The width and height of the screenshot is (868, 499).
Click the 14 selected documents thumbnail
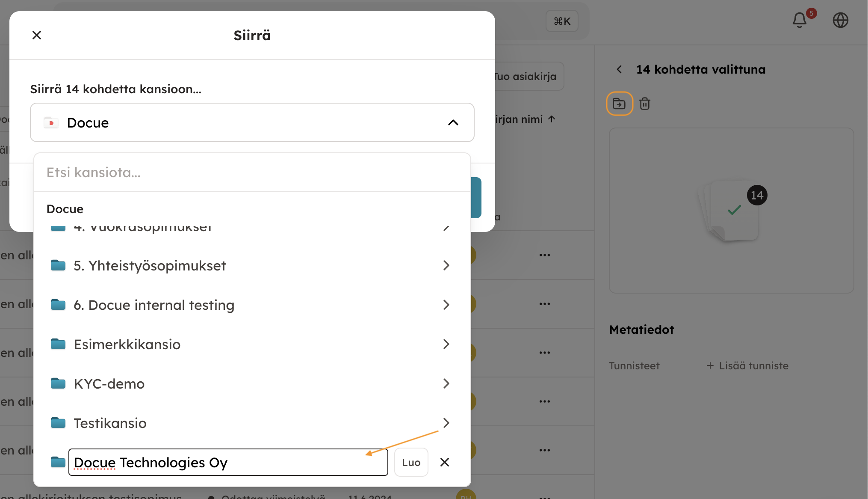coord(732,211)
